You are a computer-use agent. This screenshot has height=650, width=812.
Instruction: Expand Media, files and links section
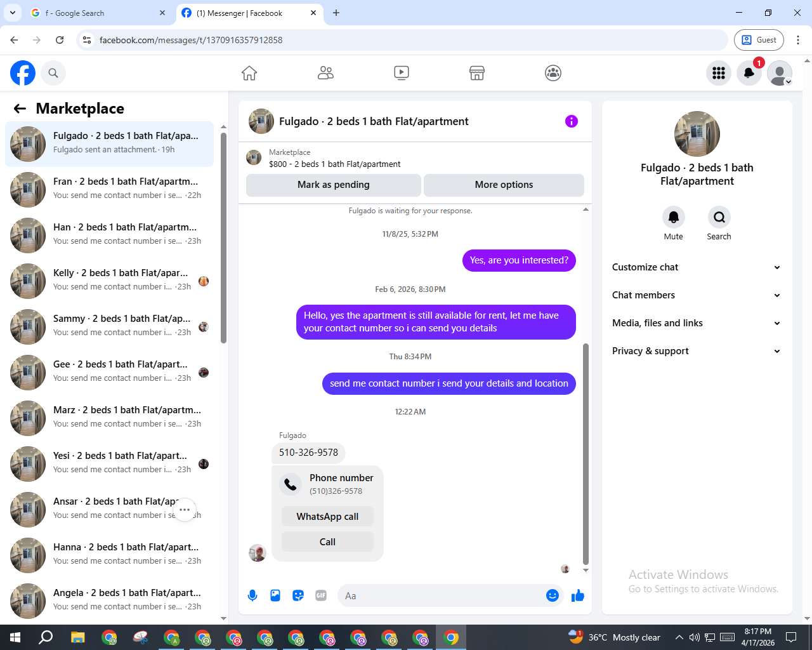(697, 323)
